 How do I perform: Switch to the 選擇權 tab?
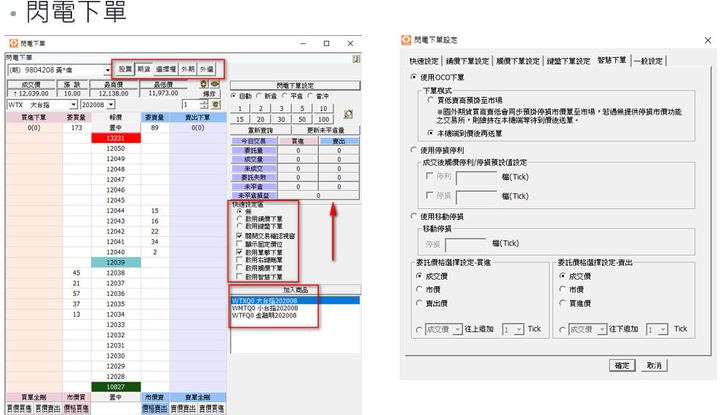pos(167,70)
